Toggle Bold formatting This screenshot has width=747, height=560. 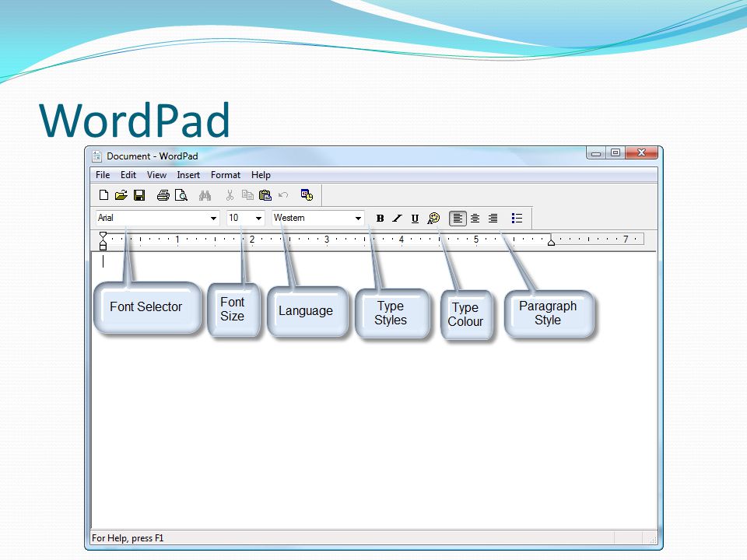click(380, 218)
